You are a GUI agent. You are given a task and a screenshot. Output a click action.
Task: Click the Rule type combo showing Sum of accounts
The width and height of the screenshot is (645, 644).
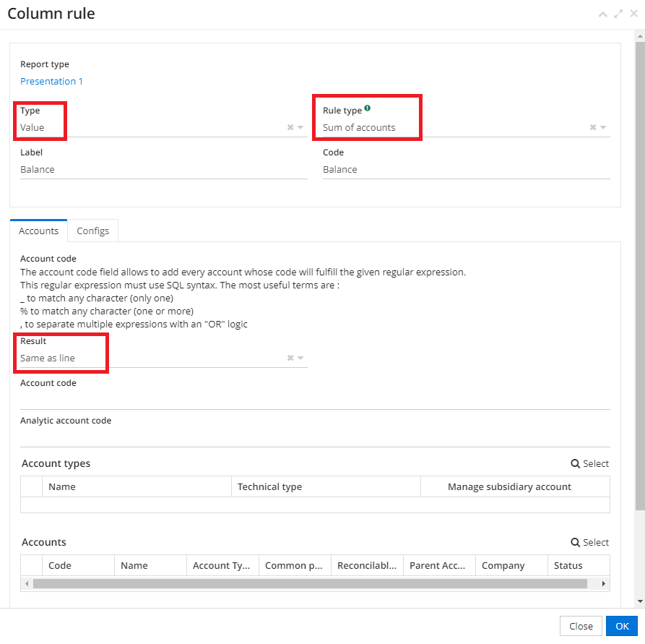pos(466,128)
